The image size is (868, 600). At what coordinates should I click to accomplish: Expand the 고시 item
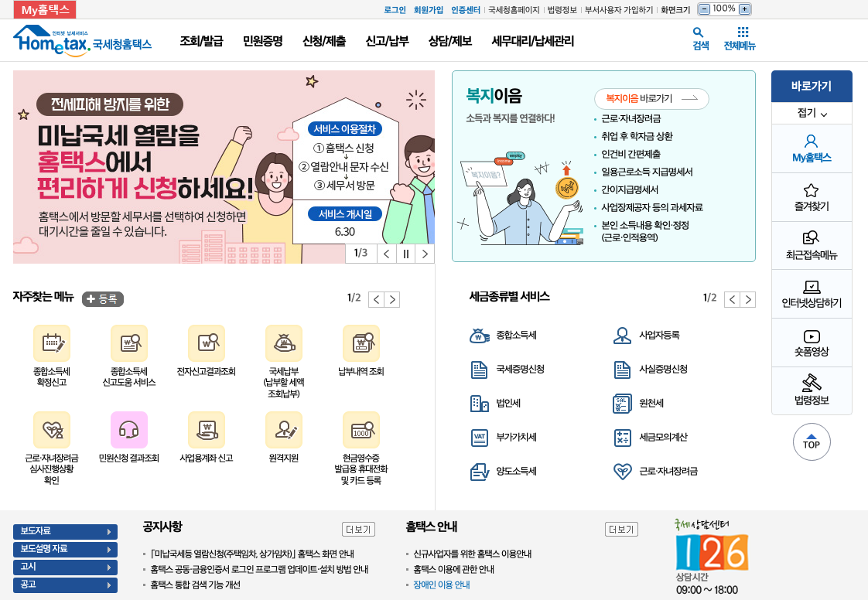pos(65,567)
